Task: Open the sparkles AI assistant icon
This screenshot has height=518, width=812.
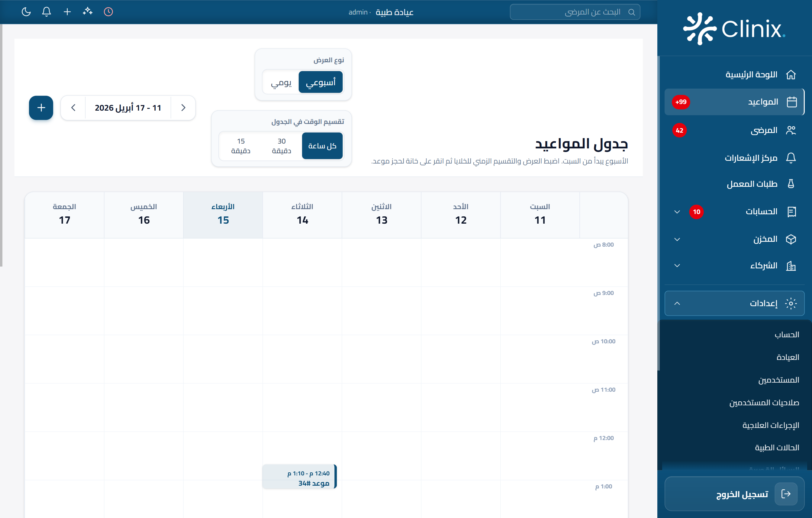Action: [x=88, y=12]
